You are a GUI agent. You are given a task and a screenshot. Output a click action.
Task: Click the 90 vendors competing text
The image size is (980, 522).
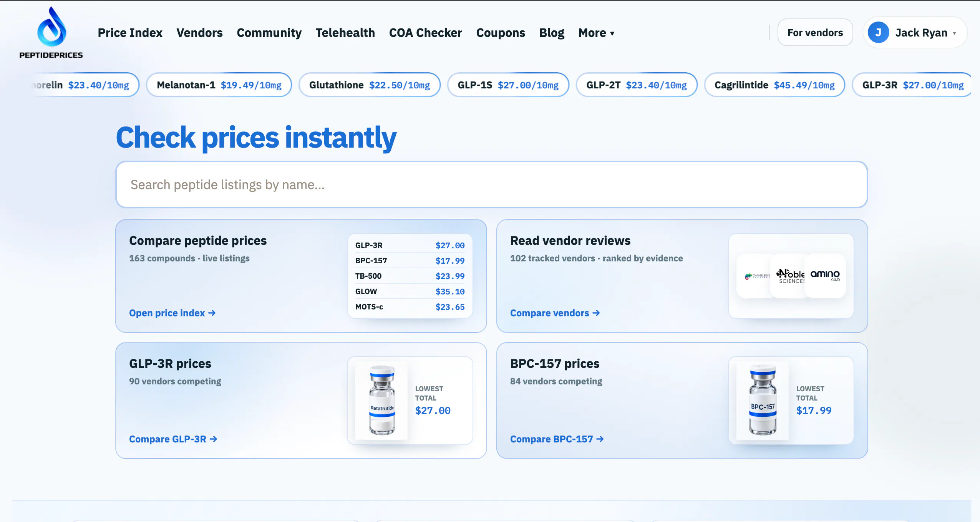[x=175, y=381]
